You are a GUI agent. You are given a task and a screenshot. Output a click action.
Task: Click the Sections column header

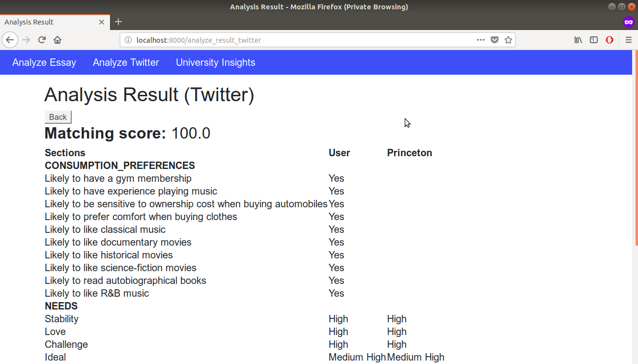65,153
